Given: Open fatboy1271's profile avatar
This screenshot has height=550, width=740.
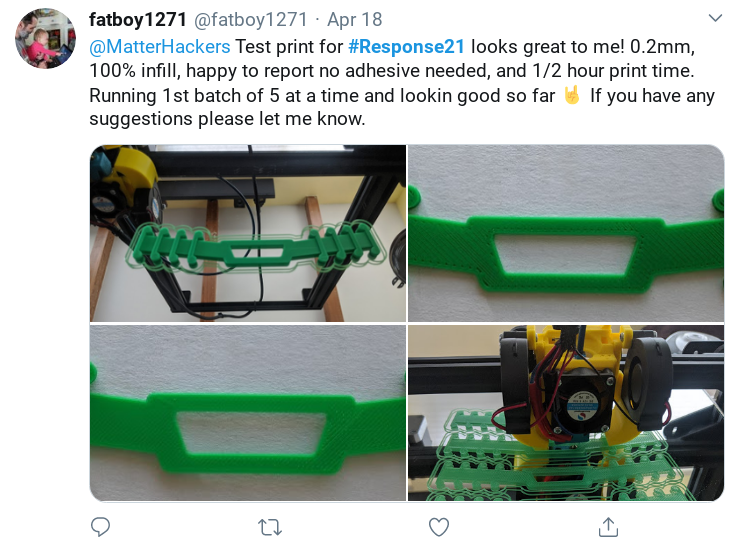Looking at the screenshot, I should [45, 38].
